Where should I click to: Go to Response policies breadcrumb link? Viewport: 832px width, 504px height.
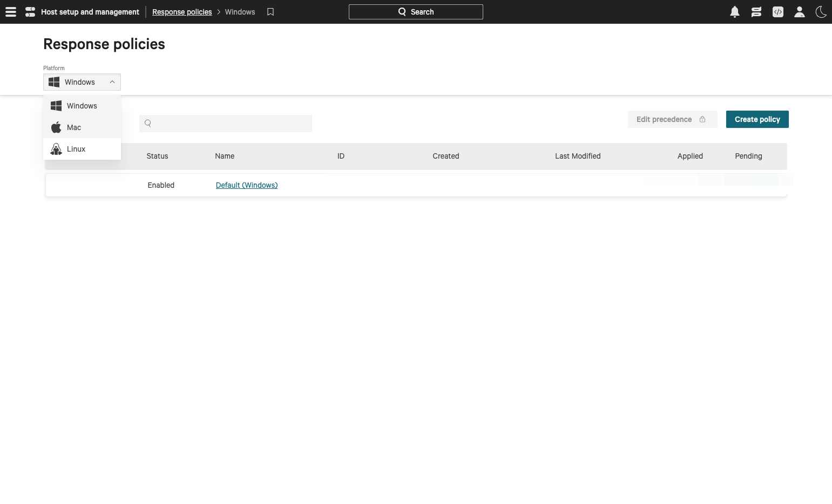pyautogui.click(x=182, y=12)
